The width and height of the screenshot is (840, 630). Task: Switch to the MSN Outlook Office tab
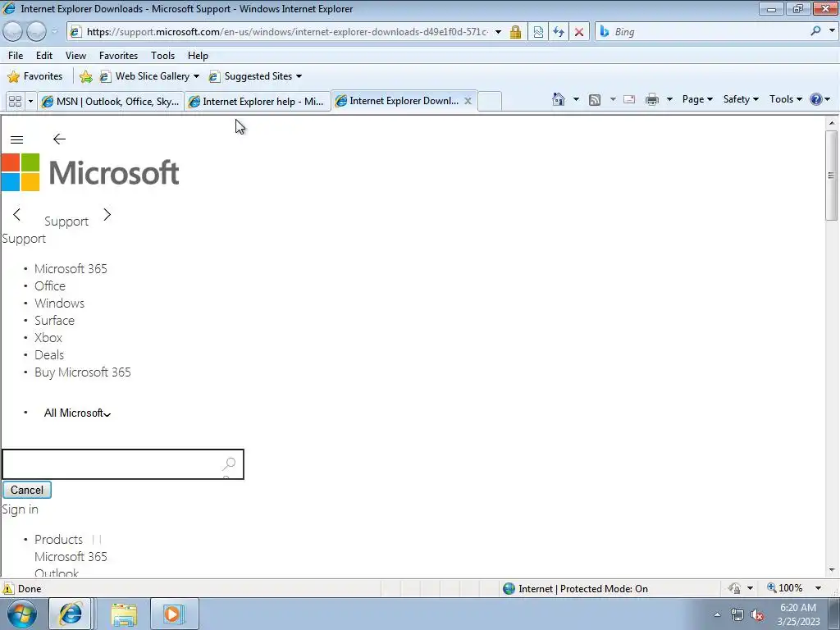[x=111, y=101]
